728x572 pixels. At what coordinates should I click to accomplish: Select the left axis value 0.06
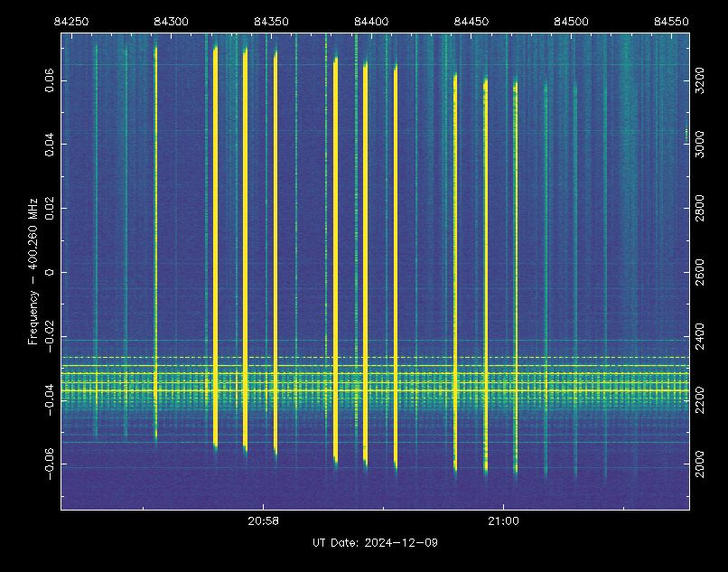[49, 80]
